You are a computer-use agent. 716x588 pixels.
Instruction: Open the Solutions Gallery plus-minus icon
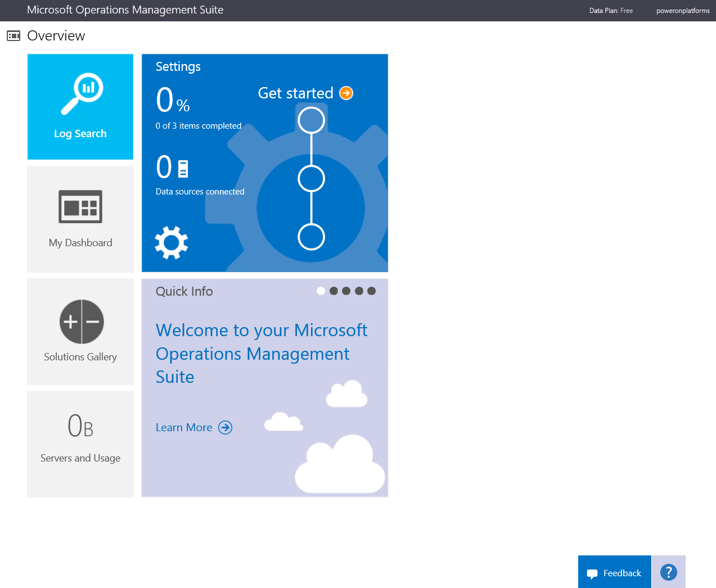(82, 322)
